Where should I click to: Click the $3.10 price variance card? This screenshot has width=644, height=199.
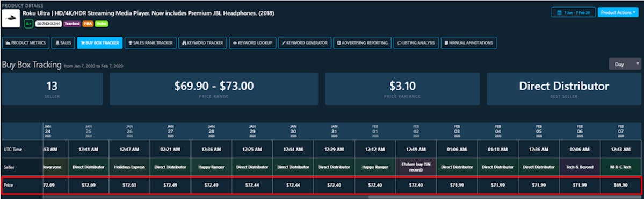pos(402,89)
